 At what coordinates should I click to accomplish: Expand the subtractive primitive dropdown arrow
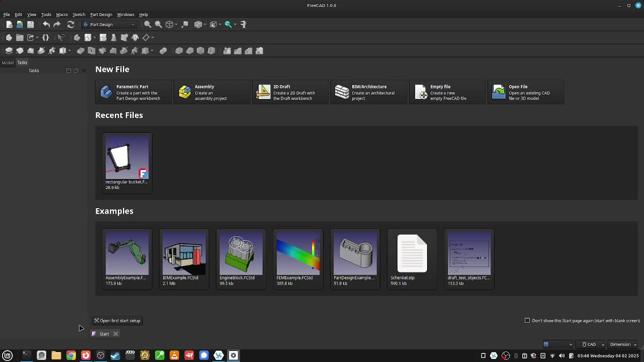pos(152,51)
